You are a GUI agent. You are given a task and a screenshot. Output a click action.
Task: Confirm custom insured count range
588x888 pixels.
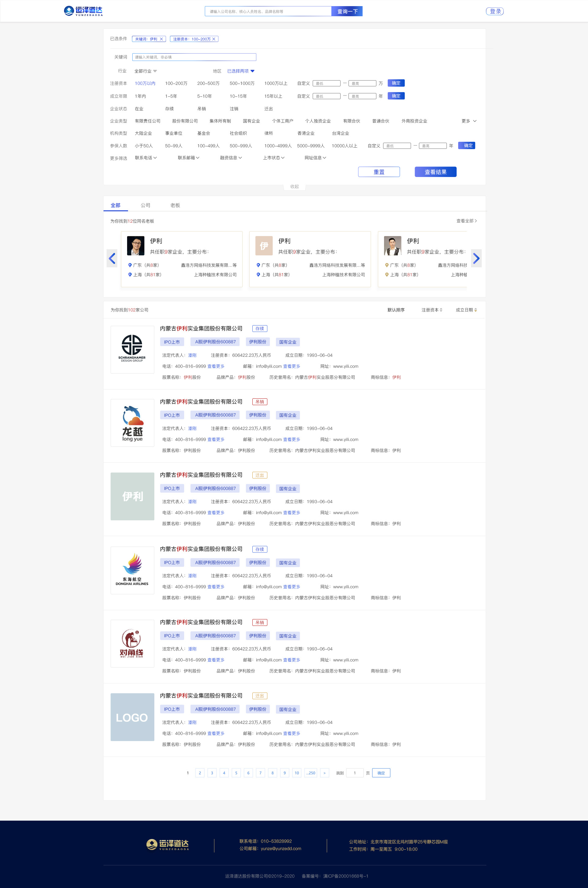coord(467,145)
